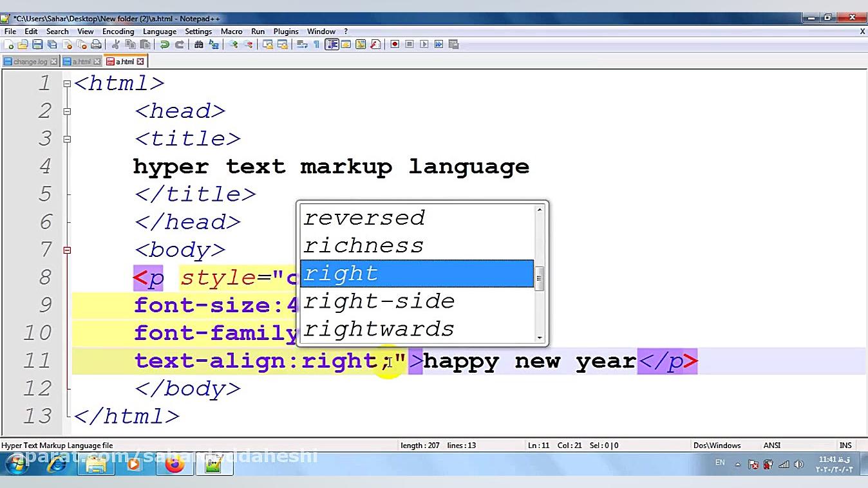Click the Open file toolbar icon
The height and width of the screenshot is (488, 868).
[23, 44]
